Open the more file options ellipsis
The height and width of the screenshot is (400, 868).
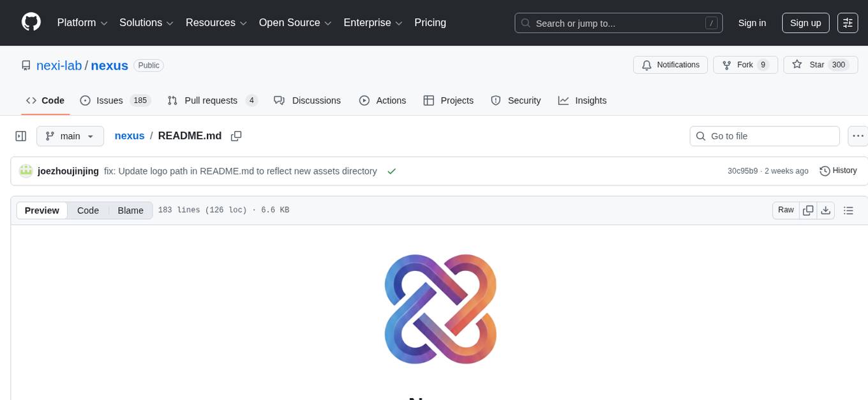[858, 136]
